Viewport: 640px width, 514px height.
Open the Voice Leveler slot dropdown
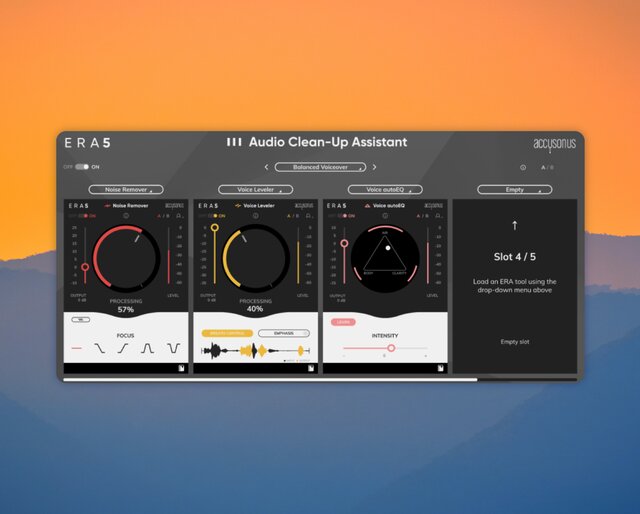pyautogui.click(x=256, y=189)
